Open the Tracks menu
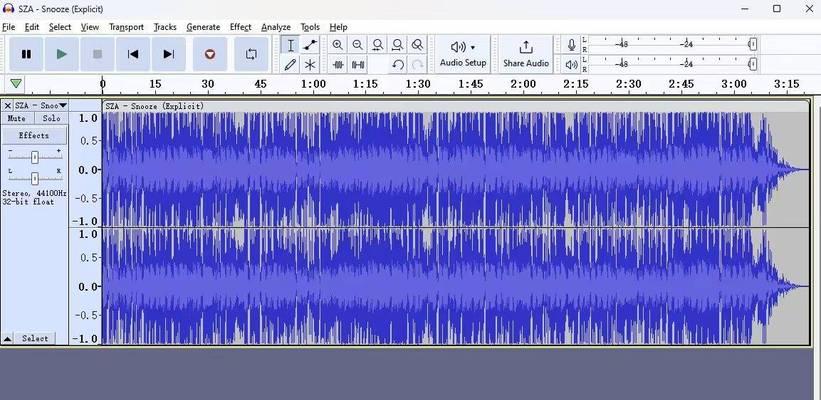Screen dimensions: 821x400 point(165,27)
